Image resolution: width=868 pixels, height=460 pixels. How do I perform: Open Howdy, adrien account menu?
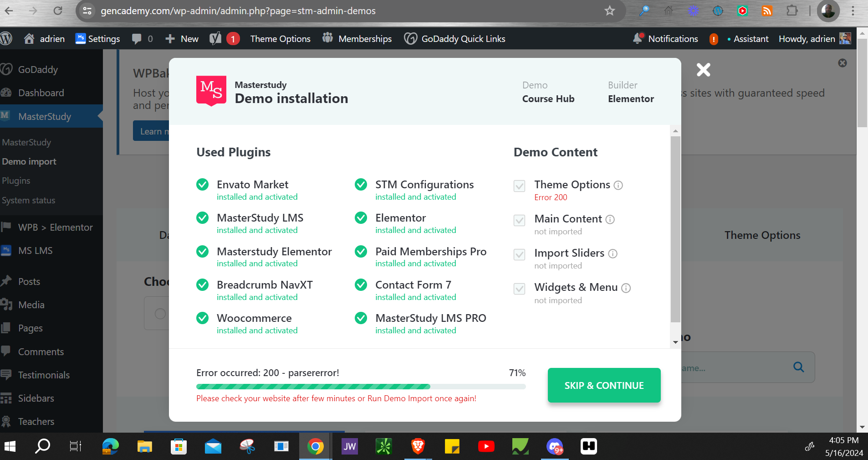coord(814,39)
